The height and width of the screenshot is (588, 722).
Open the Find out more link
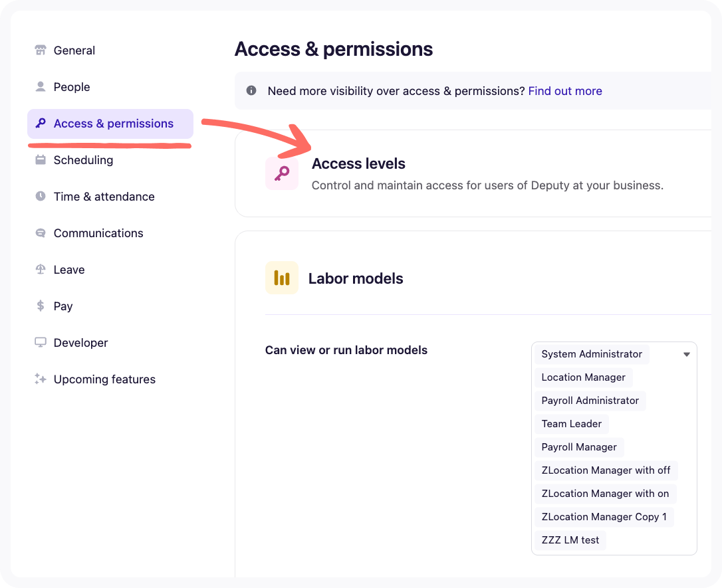(x=565, y=90)
